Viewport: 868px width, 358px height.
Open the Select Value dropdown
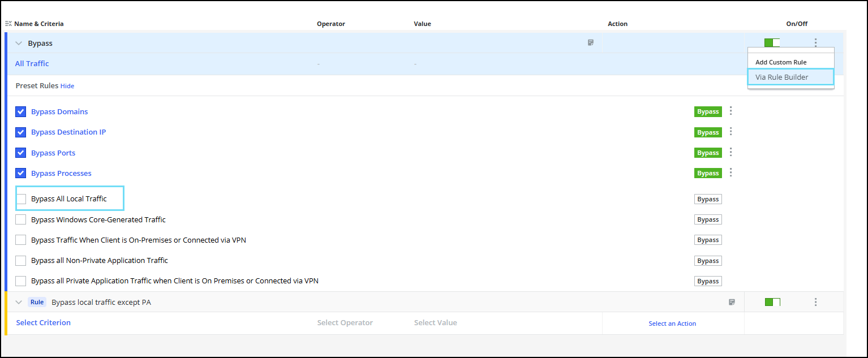click(435, 322)
